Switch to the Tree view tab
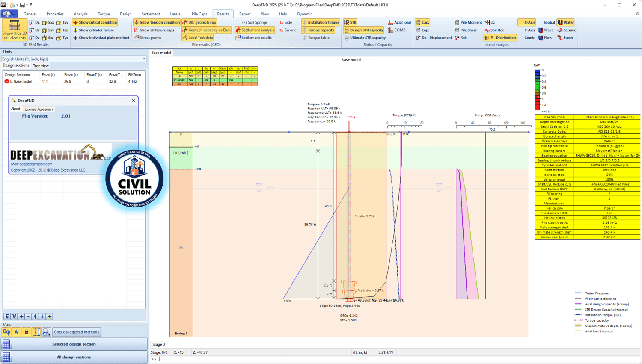Viewport: 642px width, 364px height. (x=41, y=66)
